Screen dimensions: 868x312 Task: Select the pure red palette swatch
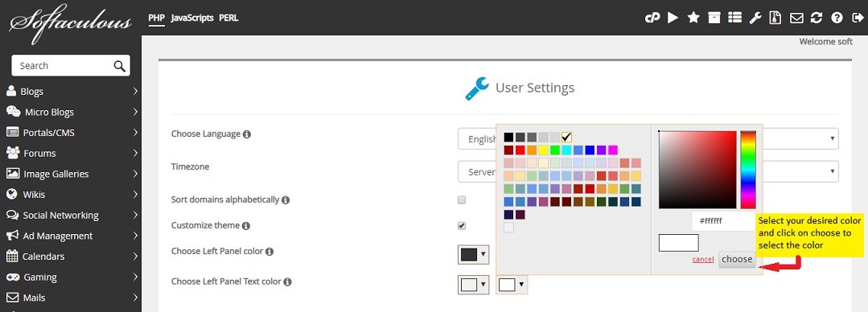pos(520,150)
